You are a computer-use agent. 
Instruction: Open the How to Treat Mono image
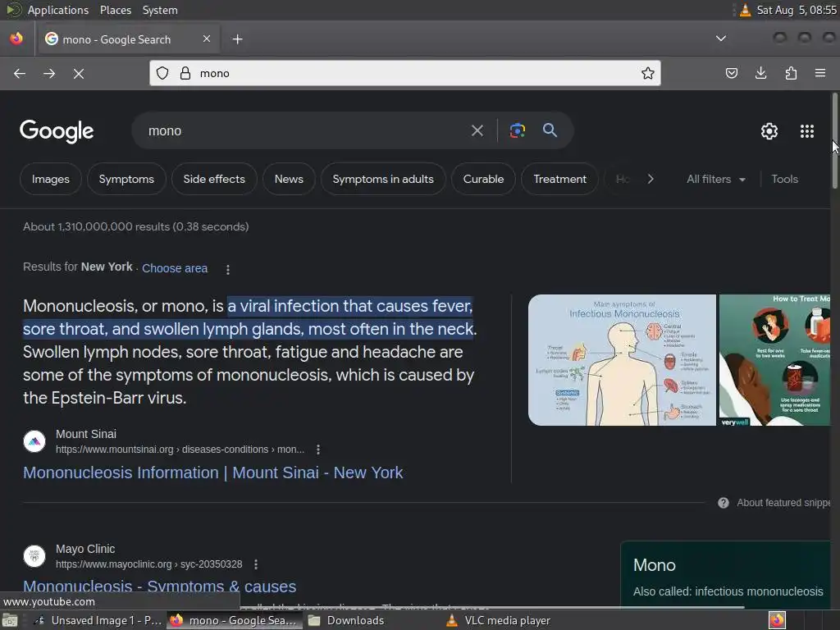tap(774, 360)
